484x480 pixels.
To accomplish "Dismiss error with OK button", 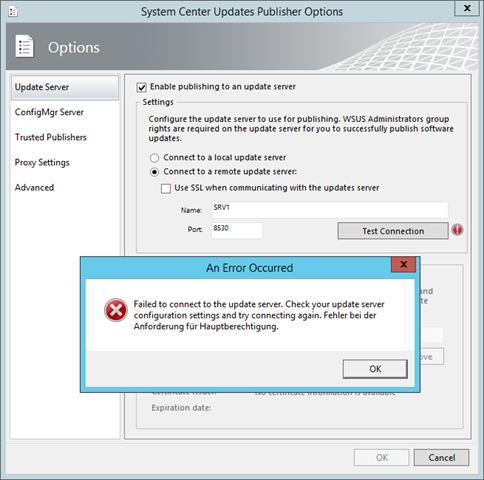I will pos(375,369).
